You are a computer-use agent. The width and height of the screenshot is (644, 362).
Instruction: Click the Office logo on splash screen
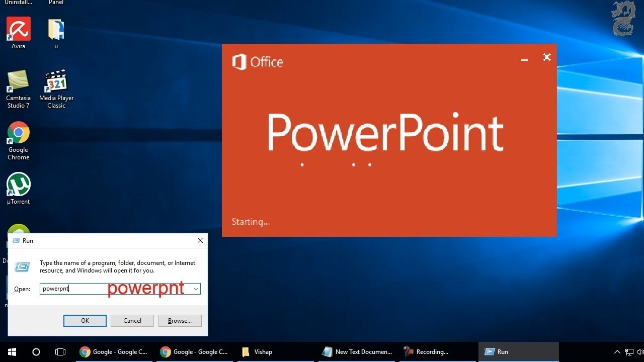(258, 62)
